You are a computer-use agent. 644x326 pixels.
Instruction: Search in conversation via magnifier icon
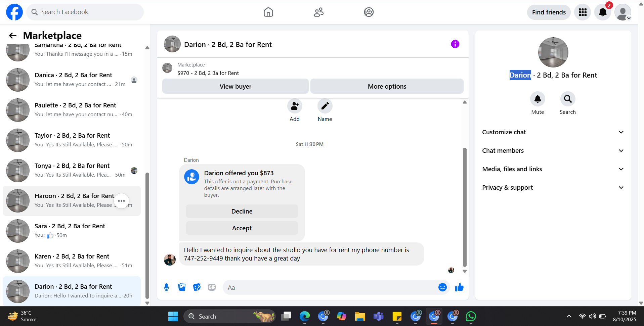[568, 99]
